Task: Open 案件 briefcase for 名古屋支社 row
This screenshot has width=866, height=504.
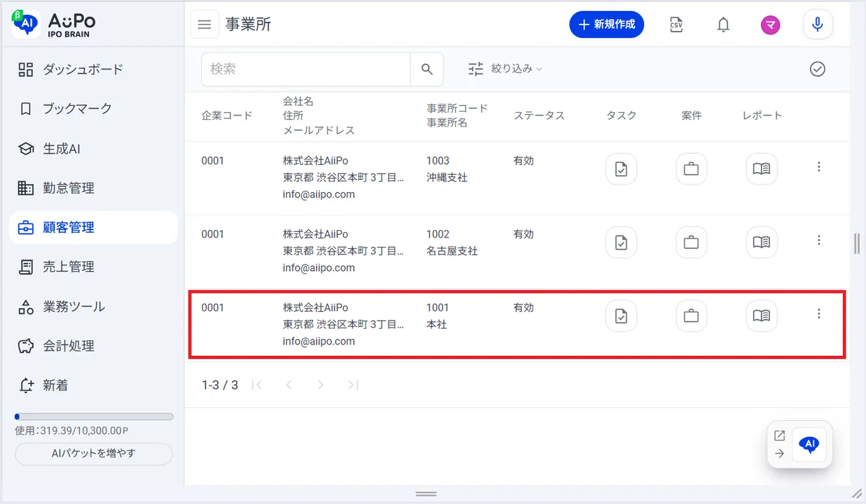Action: pyautogui.click(x=691, y=242)
